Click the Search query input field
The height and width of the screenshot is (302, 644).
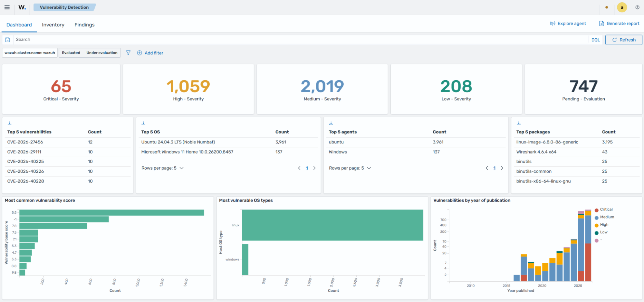point(301,40)
